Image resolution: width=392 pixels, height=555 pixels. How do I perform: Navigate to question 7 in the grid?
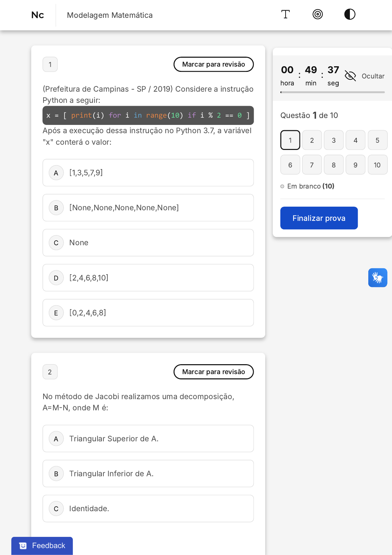312,165
